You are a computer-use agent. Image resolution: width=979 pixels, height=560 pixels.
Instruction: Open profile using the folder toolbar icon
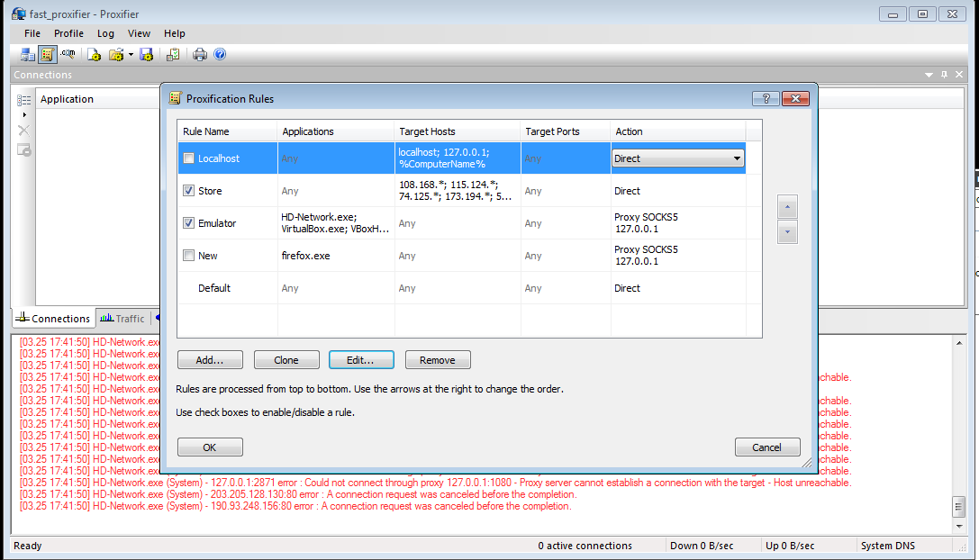pos(115,55)
